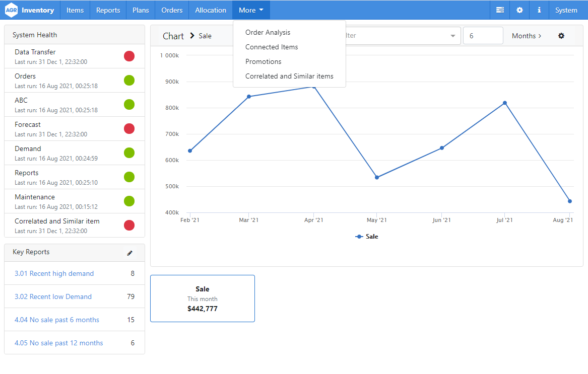
Task: Open the Promotions menu option
Action: (x=263, y=61)
